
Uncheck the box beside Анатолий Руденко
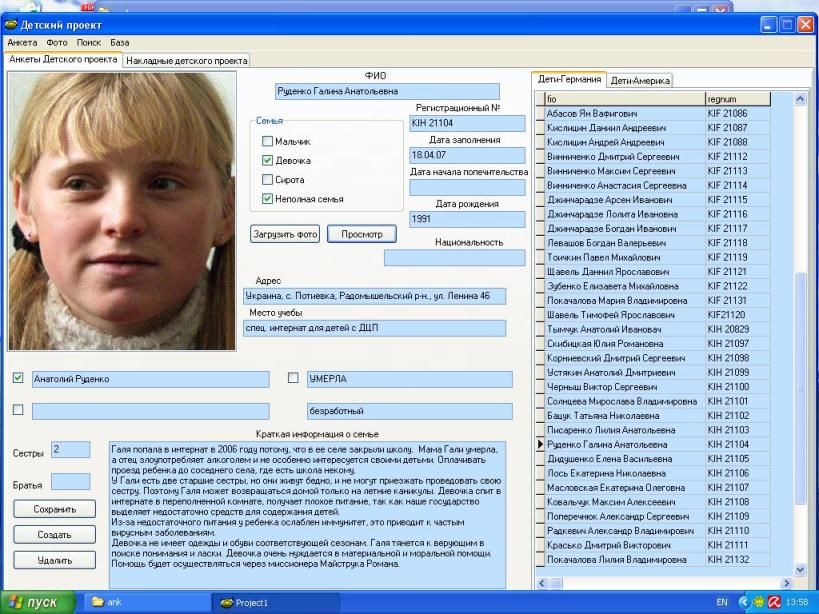[18, 378]
